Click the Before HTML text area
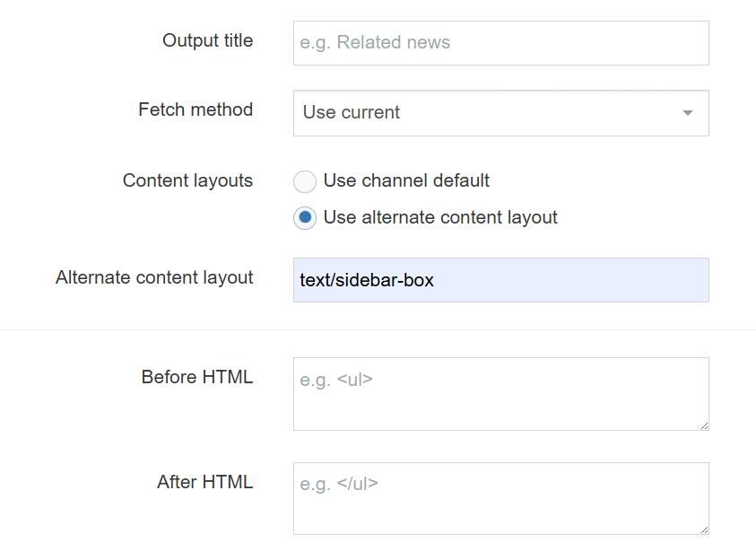 [x=500, y=393]
